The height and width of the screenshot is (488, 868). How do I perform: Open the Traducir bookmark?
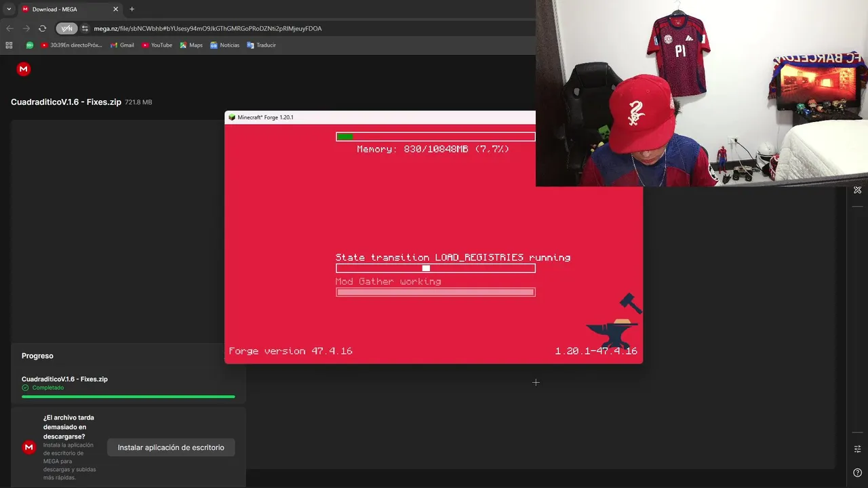(x=261, y=45)
